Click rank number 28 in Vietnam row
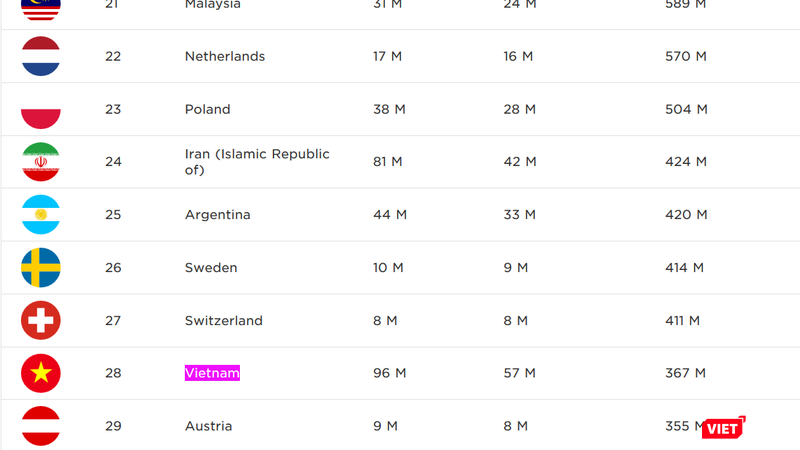The width and height of the screenshot is (800, 450). point(113,373)
